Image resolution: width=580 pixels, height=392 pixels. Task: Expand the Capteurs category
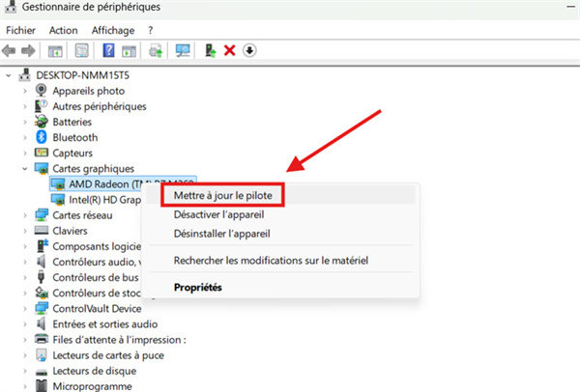[25, 153]
